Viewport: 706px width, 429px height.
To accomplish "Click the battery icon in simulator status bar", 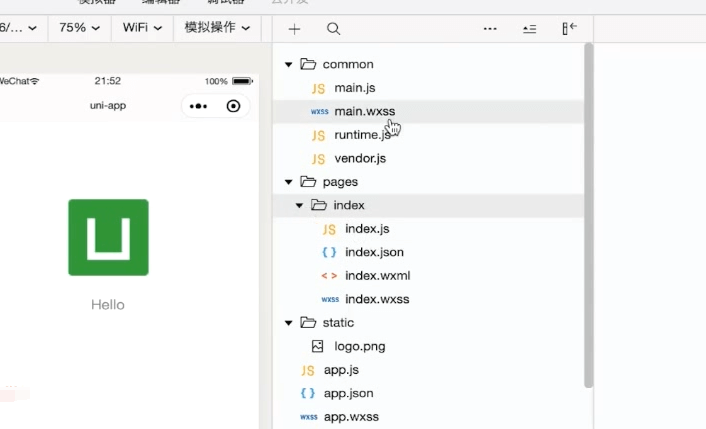I will pos(242,81).
